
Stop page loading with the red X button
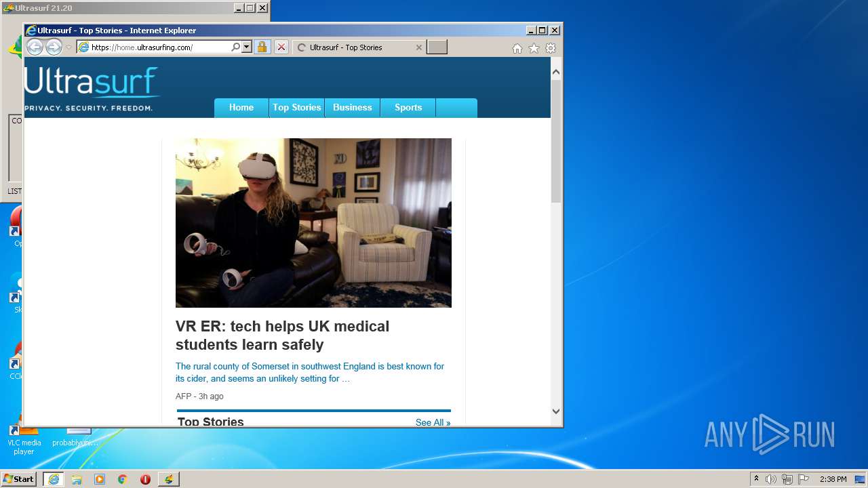point(281,47)
